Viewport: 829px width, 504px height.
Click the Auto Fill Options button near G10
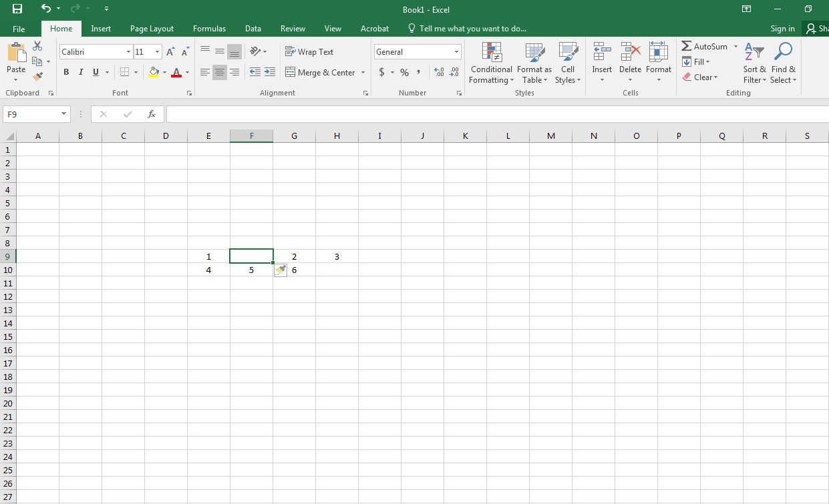click(281, 270)
